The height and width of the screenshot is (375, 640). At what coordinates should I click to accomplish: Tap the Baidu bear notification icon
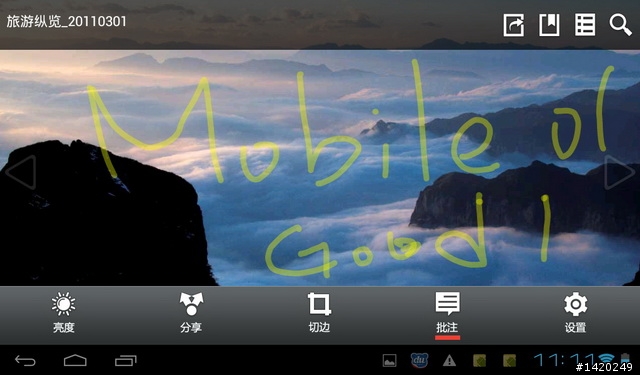click(419, 360)
